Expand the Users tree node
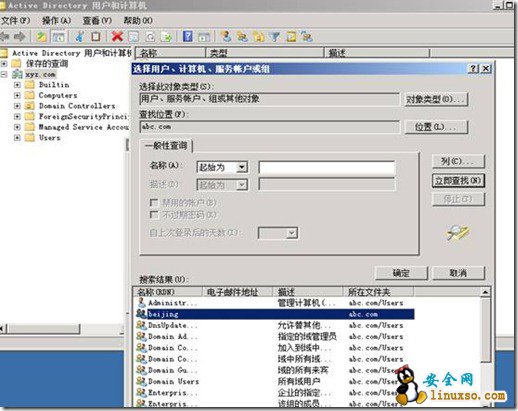 17,138
